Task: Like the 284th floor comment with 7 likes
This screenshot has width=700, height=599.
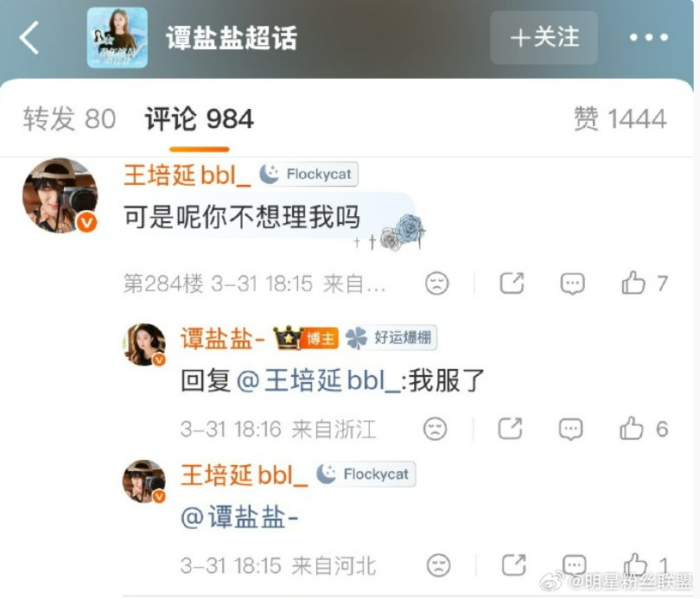Action: click(633, 283)
